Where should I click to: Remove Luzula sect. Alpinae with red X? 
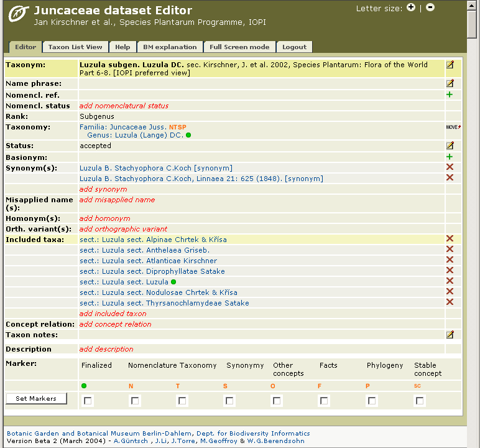click(450, 239)
